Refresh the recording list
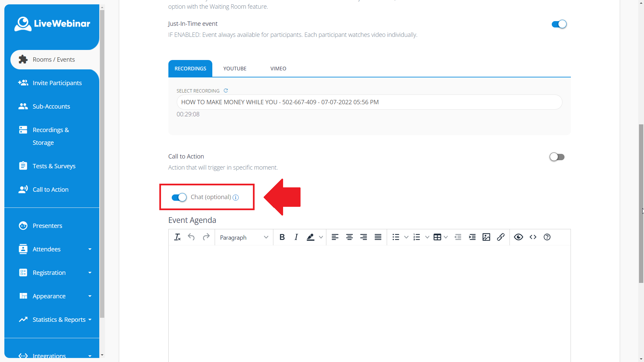The width and height of the screenshot is (644, 362). coord(226,90)
